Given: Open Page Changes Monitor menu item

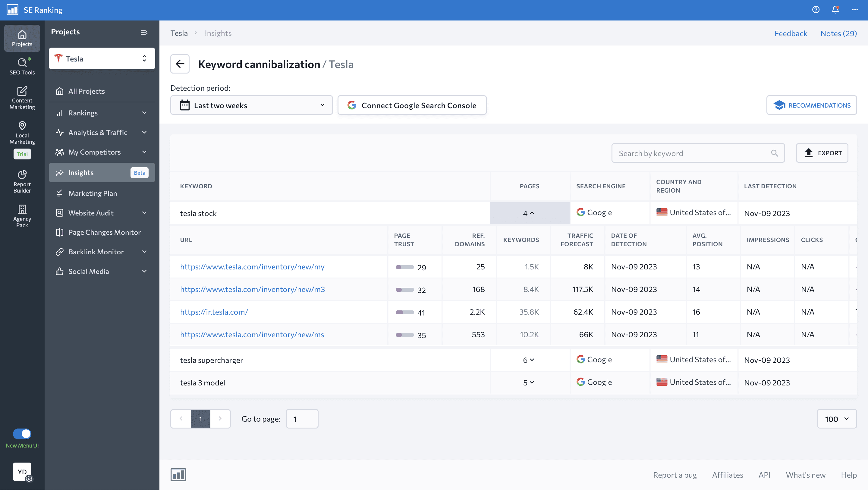Looking at the screenshot, I should click(102, 232).
